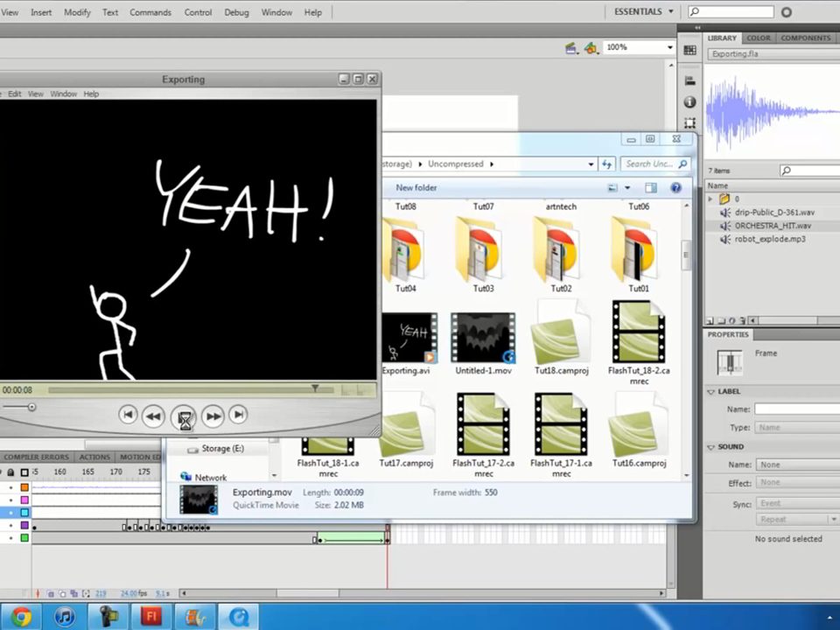The width and height of the screenshot is (840, 630).
Task: Click New folder in the file dialog
Action: pos(416,187)
